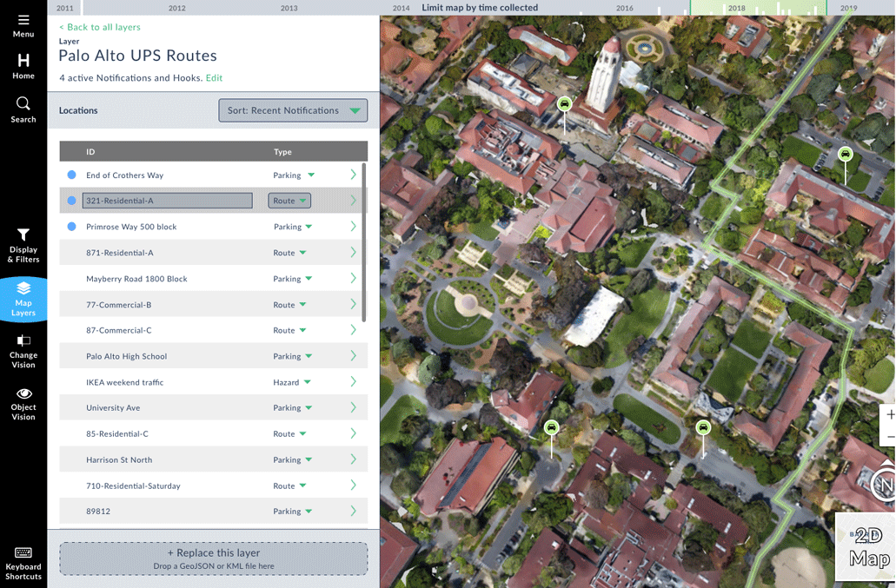896x588 pixels.
Task: Click the 321-Residential-A ID text field
Action: [167, 201]
